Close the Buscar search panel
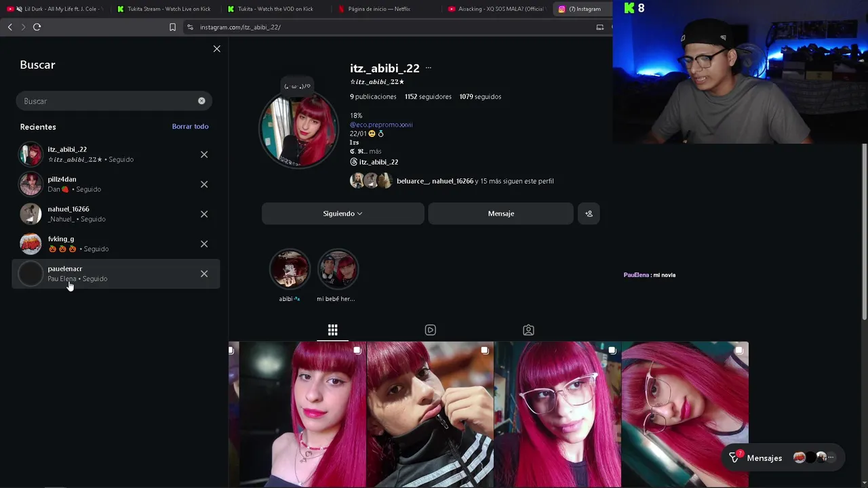Screen dimensions: 868x488 [x=217, y=49]
